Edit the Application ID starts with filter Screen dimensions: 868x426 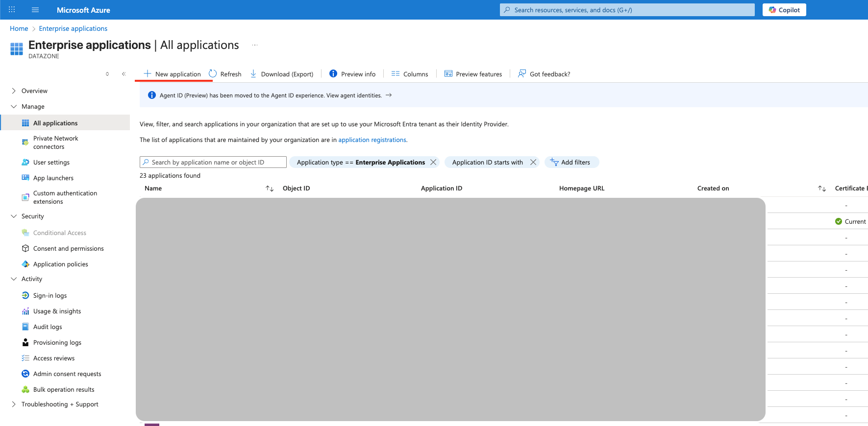tap(488, 162)
